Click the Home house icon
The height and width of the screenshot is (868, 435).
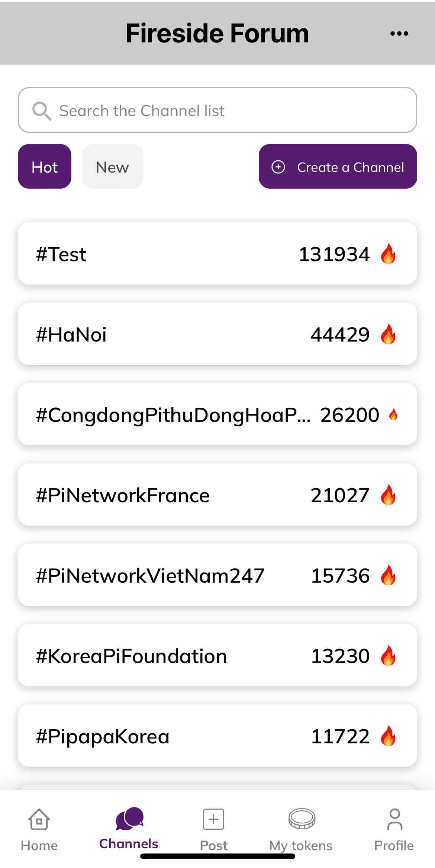coord(39,819)
